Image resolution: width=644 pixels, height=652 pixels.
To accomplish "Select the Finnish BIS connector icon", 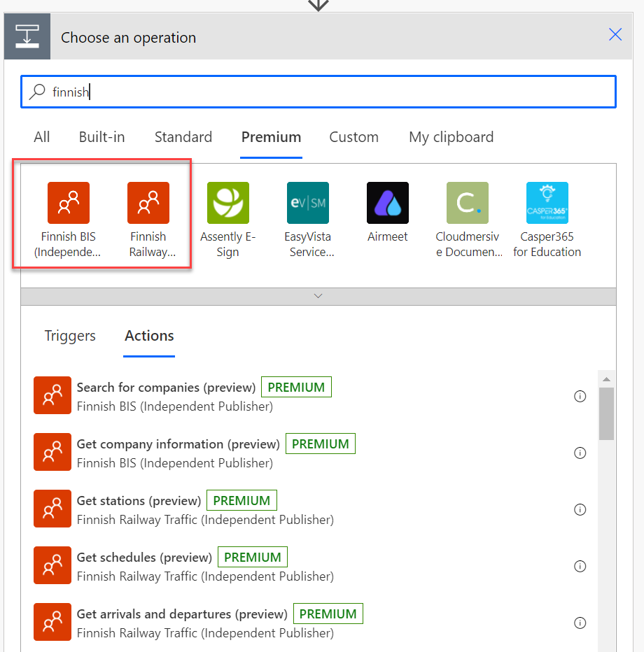I will (x=69, y=203).
